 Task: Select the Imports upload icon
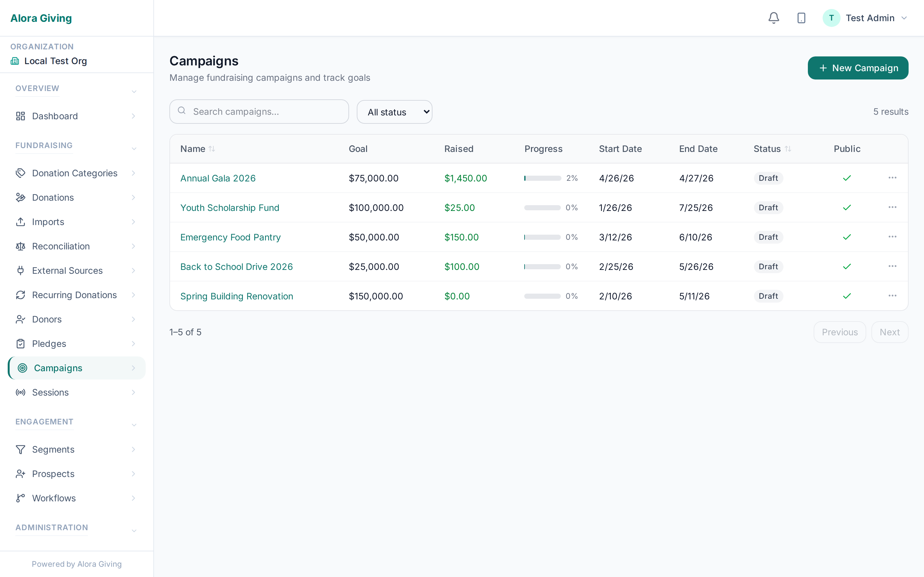coord(21,222)
